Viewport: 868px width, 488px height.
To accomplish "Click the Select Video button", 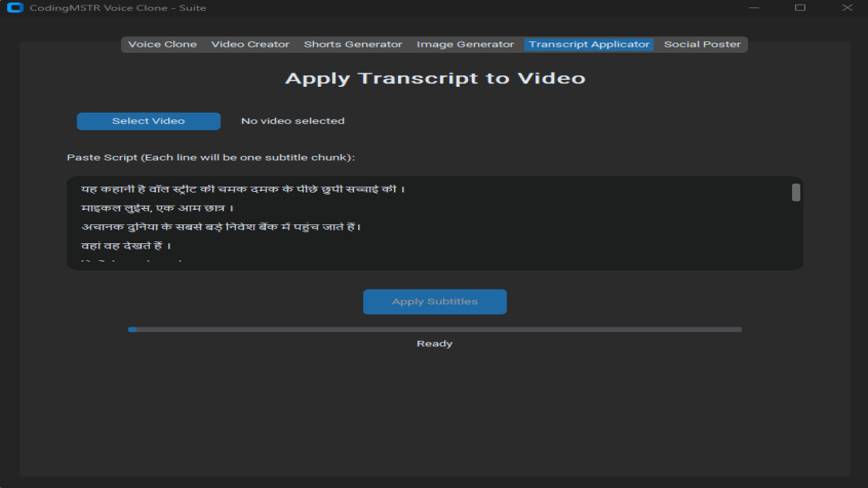I will 149,121.
